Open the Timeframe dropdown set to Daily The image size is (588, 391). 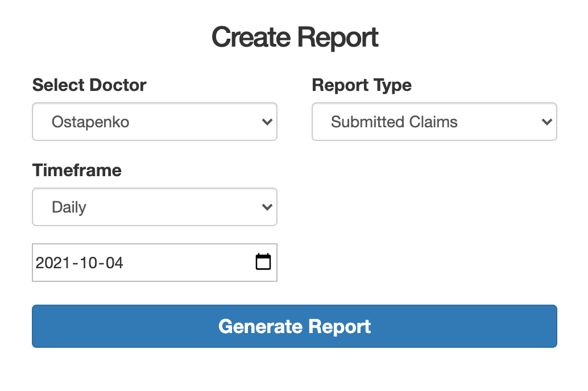click(x=155, y=207)
